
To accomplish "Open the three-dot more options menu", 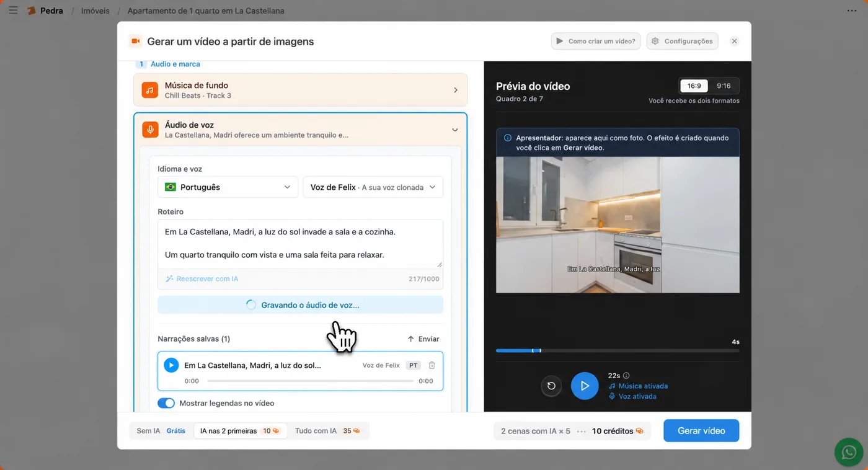I will (852, 11).
